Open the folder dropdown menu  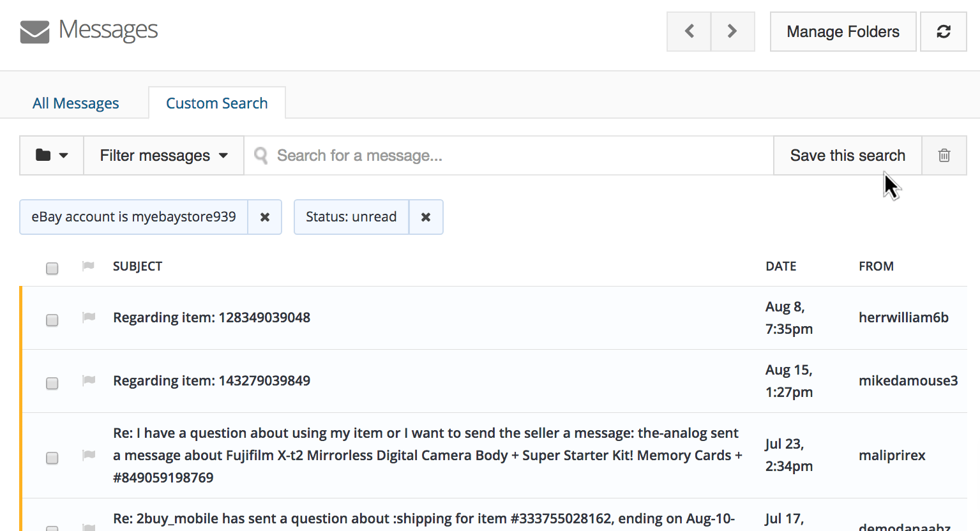tap(52, 155)
